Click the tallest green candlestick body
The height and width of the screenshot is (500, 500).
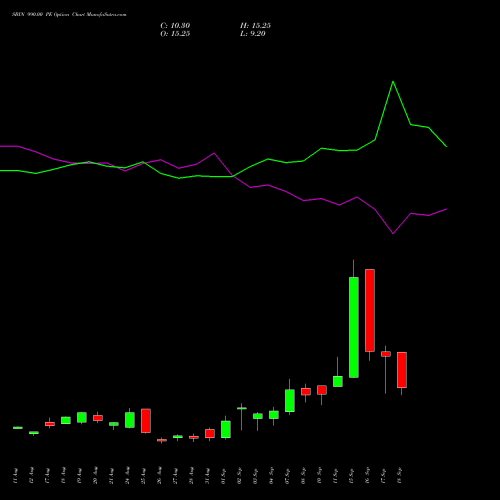click(354, 327)
